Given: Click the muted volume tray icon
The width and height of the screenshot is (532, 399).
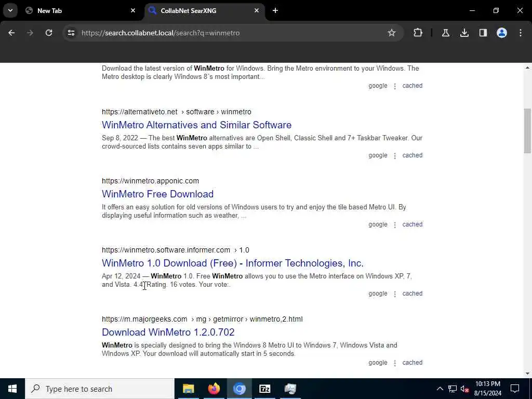Looking at the screenshot, I should (x=464, y=389).
